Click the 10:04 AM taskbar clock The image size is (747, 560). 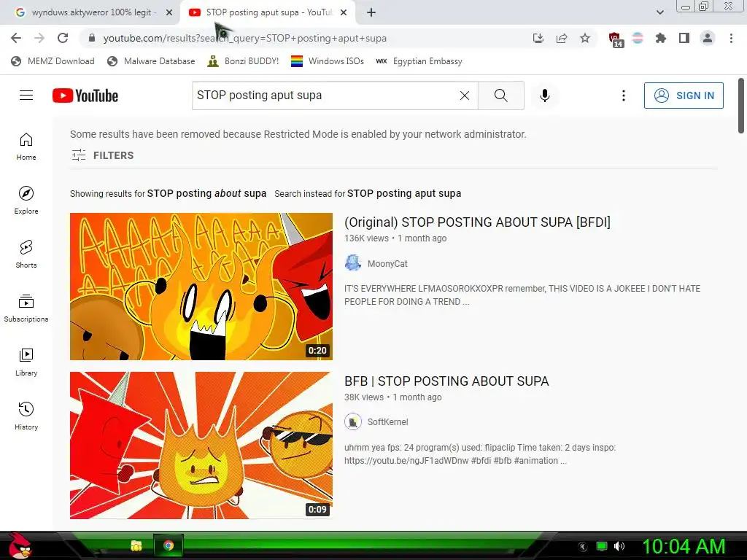pyautogui.click(x=684, y=546)
